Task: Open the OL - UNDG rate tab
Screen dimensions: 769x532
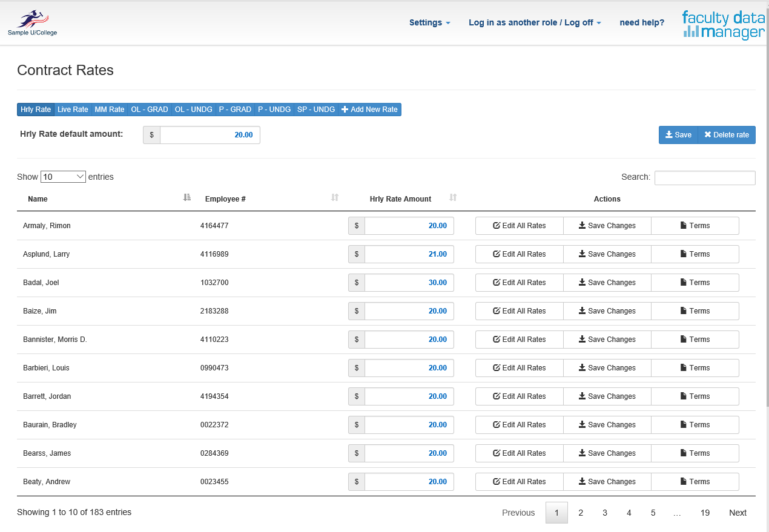Action: coord(194,110)
